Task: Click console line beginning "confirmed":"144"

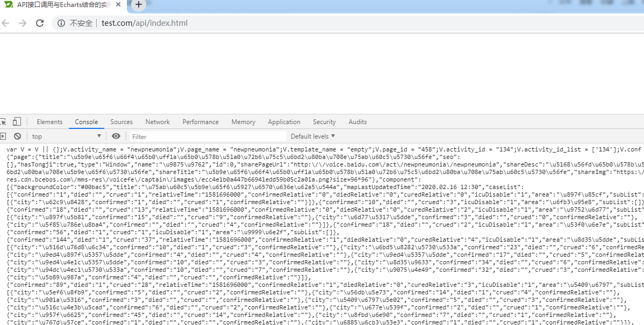Action: click(x=325, y=240)
